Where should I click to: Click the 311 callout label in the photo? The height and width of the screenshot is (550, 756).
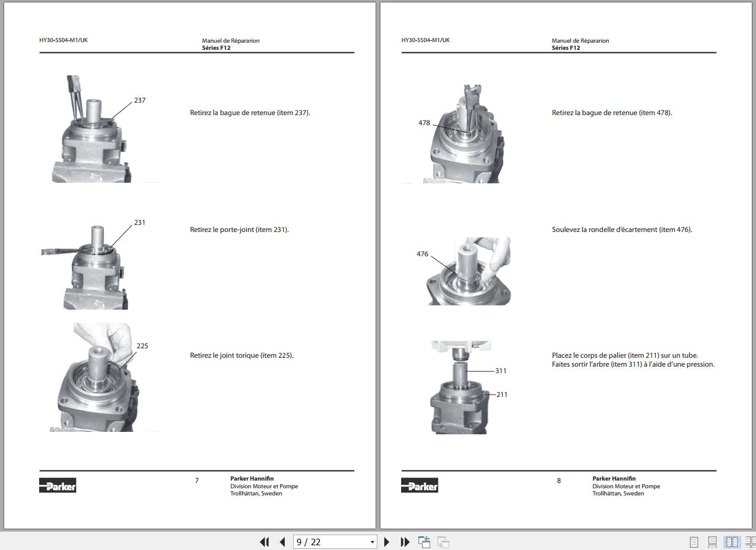[x=501, y=371]
